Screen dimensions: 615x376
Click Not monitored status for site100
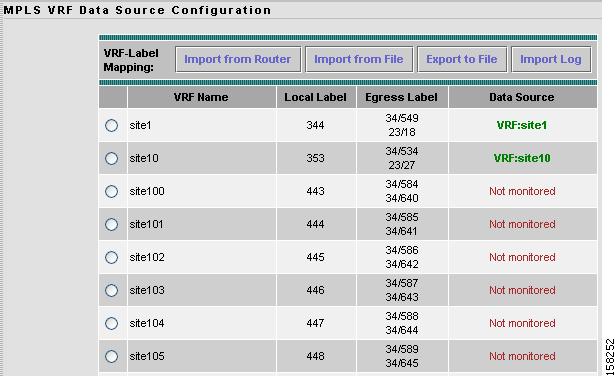522,191
